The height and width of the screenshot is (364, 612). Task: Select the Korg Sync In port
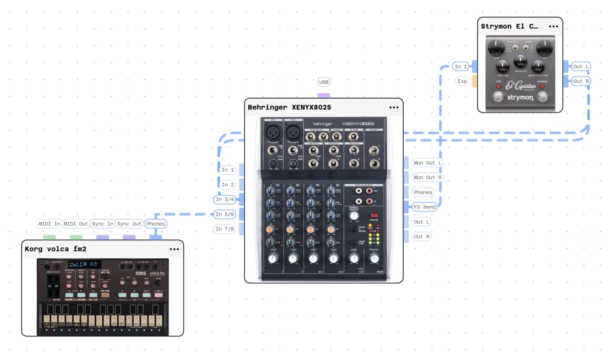click(x=102, y=224)
